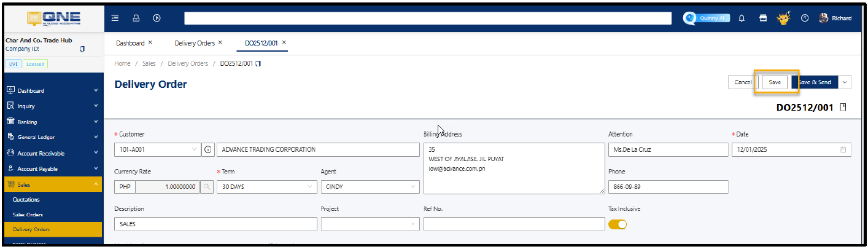This screenshot has width=868, height=249.
Task: Click the top search bar
Action: point(427,18)
